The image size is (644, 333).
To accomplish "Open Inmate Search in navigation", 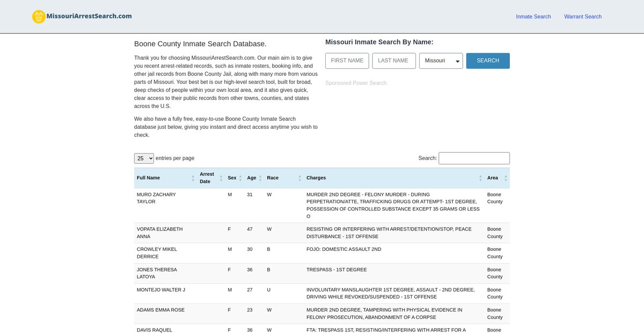I will pos(533,17).
